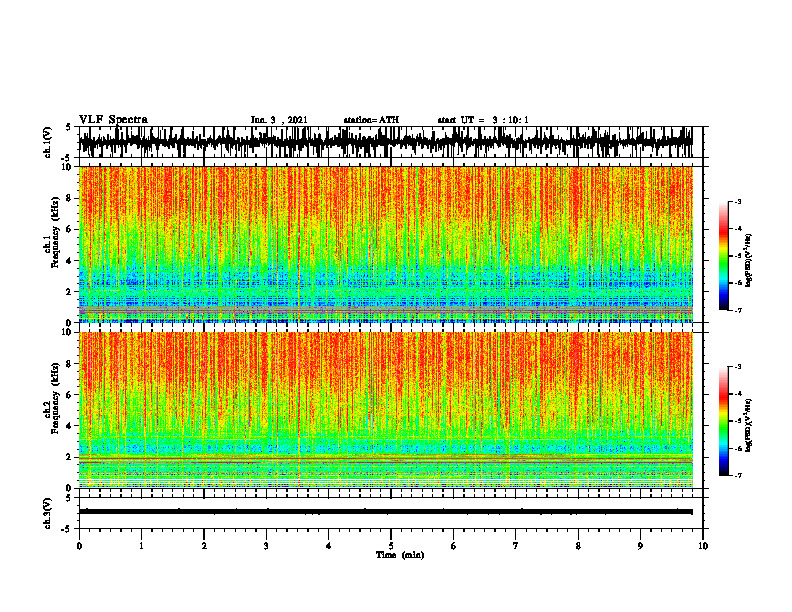Select the date text "Jan. 3 , 2021"
This screenshot has width=792, height=612.
pyautogui.click(x=279, y=120)
